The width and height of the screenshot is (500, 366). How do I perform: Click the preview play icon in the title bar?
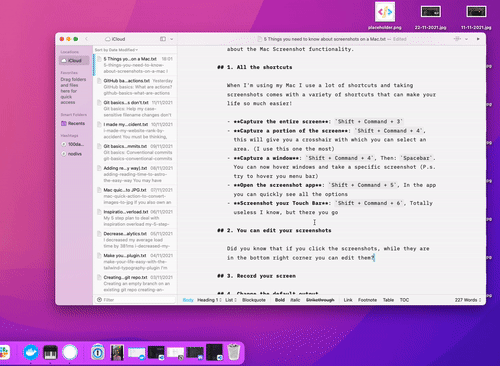point(478,39)
